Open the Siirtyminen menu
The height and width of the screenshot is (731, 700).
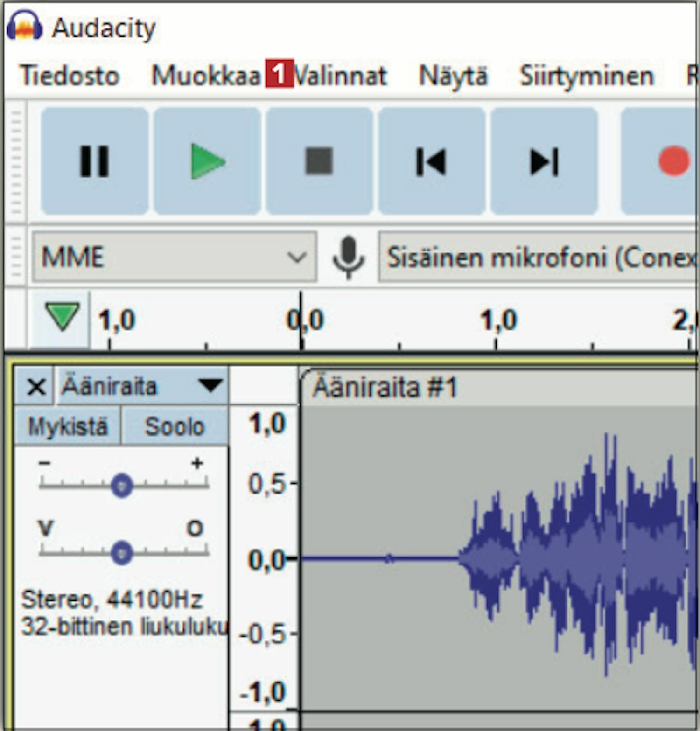tap(587, 76)
